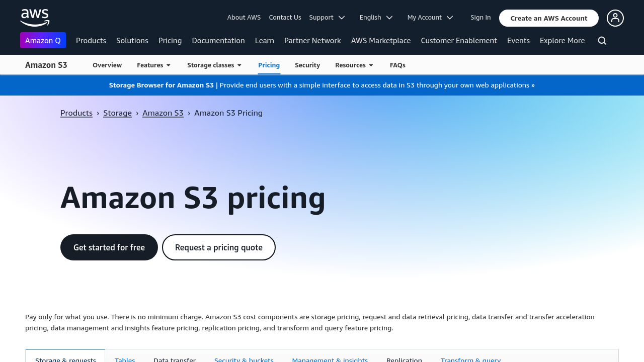Image resolution: width=644 pixels, height=362 pixels.
Task: Click the user profile avatar icon
Action: click(615, 18)
